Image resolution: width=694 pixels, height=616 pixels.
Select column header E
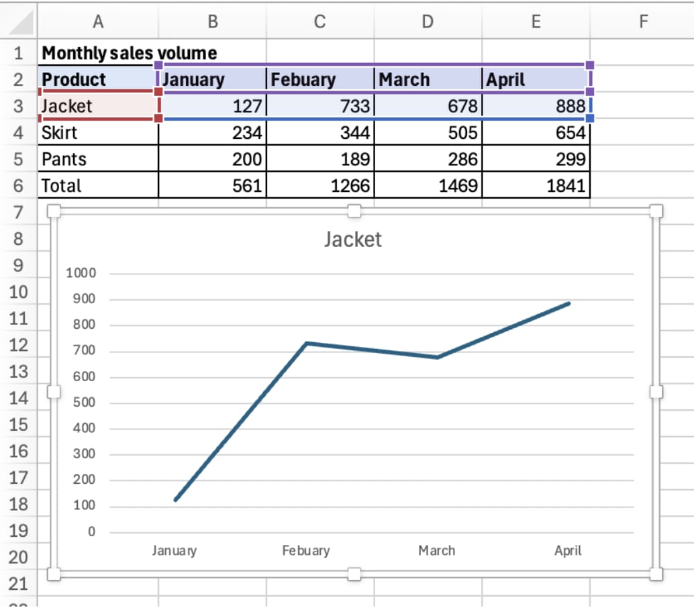point(535,21)
